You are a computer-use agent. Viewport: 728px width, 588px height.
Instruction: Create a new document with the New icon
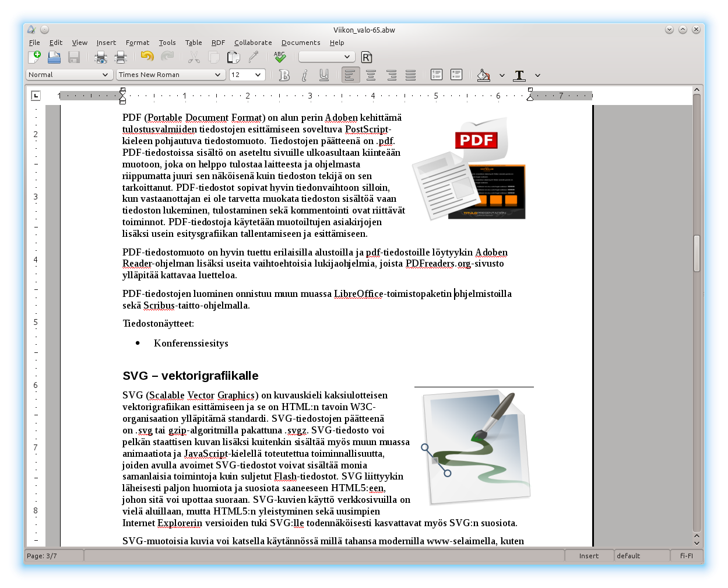click(34, 57)
